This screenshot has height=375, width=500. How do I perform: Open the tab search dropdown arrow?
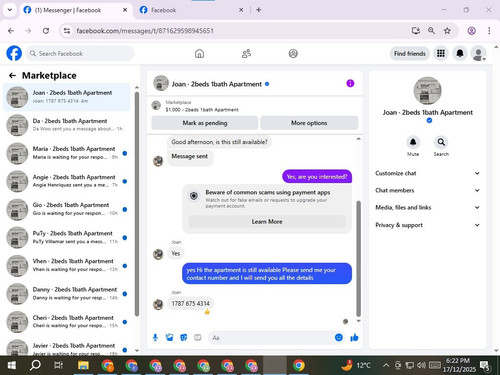[x=10, y=10]
